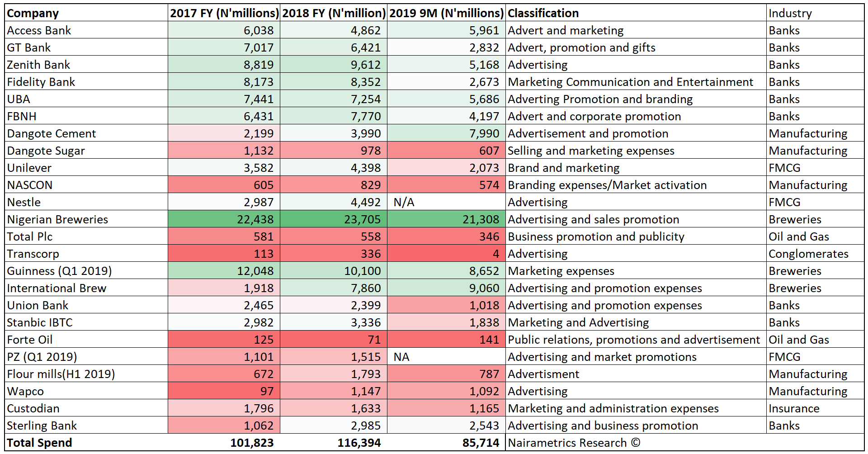Click Unilever's FMCG industry cell
Viewport: 868px width, 454px height.
[x=815, y=168]
